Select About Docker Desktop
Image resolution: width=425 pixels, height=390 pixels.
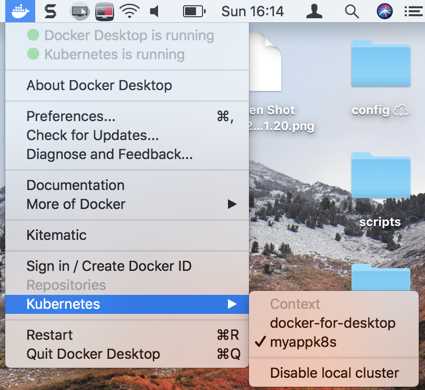coord(127,85)
